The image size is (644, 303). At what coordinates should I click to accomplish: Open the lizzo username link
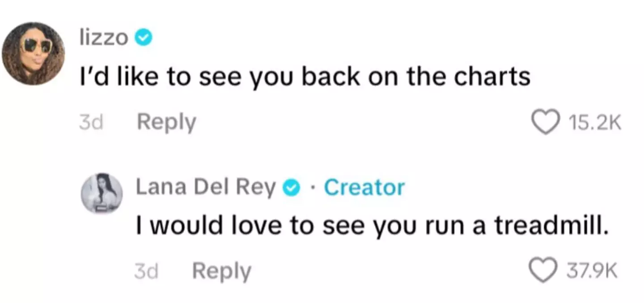point(103,38)
